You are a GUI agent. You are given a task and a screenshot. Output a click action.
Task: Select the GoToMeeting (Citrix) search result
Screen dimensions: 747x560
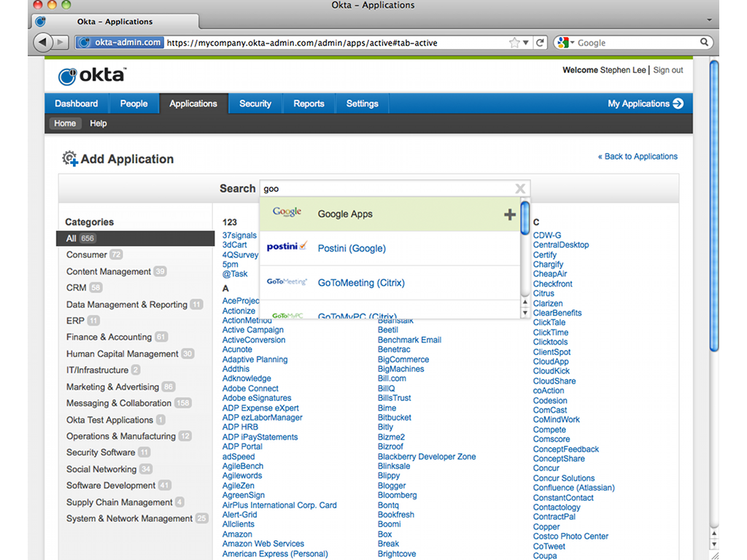tap(361, 283)
